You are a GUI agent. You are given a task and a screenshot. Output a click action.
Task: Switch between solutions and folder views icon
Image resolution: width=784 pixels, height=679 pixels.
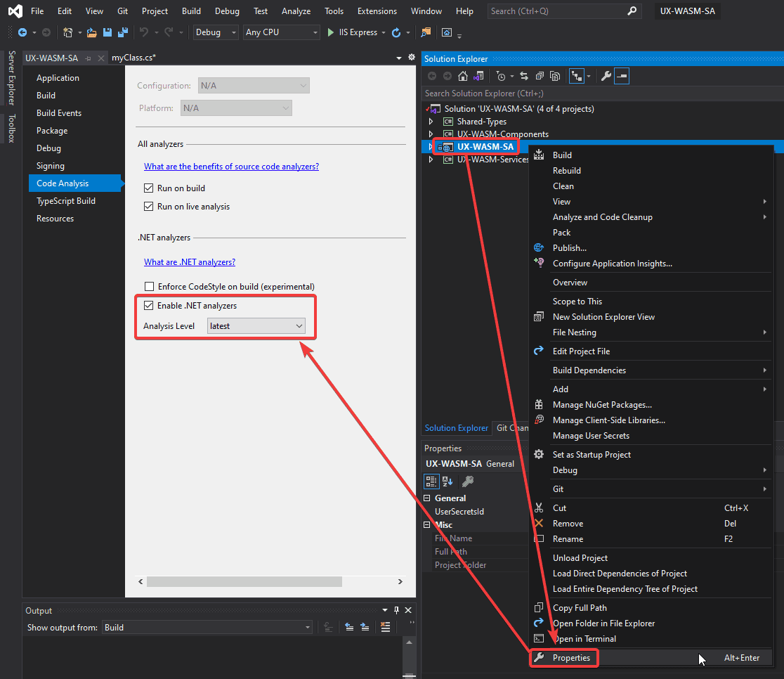pyautogui.click(x=478, y=76)
